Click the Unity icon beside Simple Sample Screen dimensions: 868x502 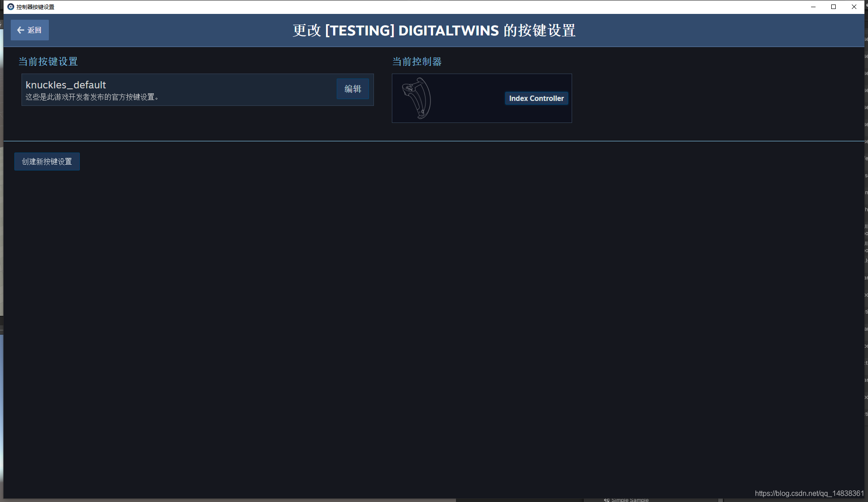[x=607, y=500]
